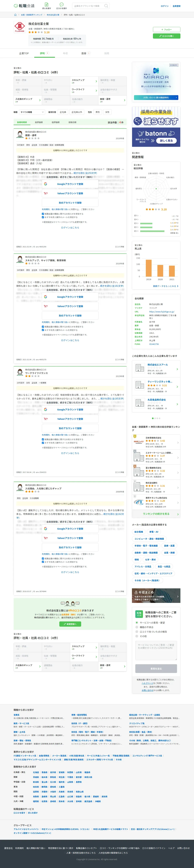Image resolution: width=194 pixels, height=868 pixels.
Task: Toggle third review's おすすめ求人案件のメール checkbox
Action: point(43,443)
